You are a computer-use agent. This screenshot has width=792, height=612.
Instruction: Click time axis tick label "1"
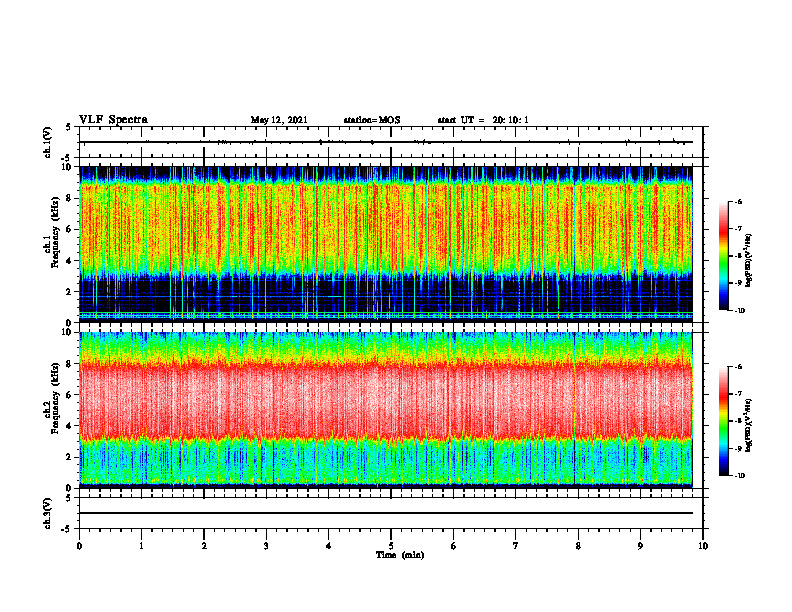[141, 546]
